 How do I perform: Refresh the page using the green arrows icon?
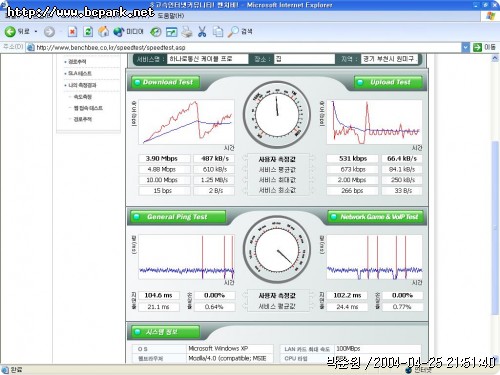point(88,32)
